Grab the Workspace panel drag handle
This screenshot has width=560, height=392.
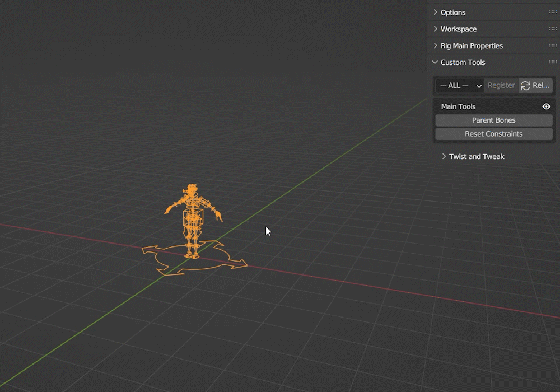[553, 29]
